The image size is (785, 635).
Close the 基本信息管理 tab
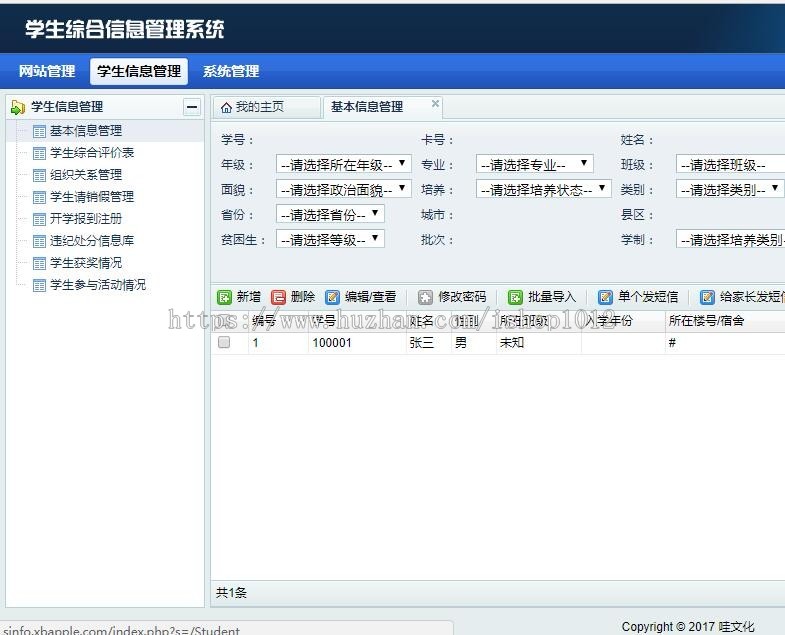436,103
